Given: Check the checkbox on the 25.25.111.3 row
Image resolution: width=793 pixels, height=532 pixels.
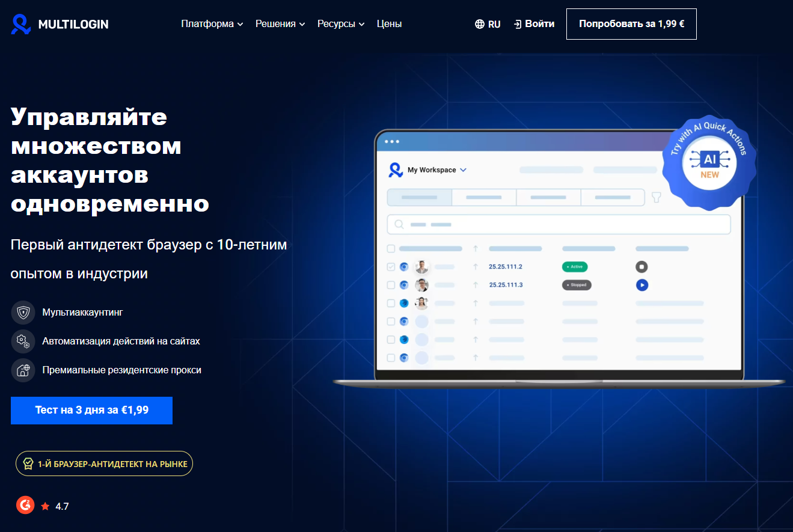Looking at the screenshot, I should [391, 285].
